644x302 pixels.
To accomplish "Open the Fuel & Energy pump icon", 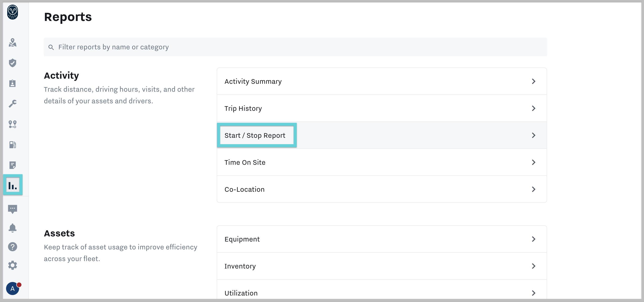I will click(x=13, y=145).
